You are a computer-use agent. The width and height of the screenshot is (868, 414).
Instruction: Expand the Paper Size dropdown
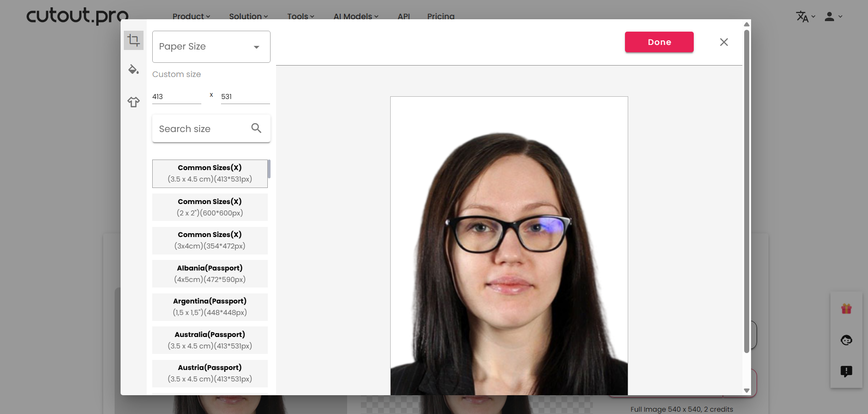pos(211,47)
